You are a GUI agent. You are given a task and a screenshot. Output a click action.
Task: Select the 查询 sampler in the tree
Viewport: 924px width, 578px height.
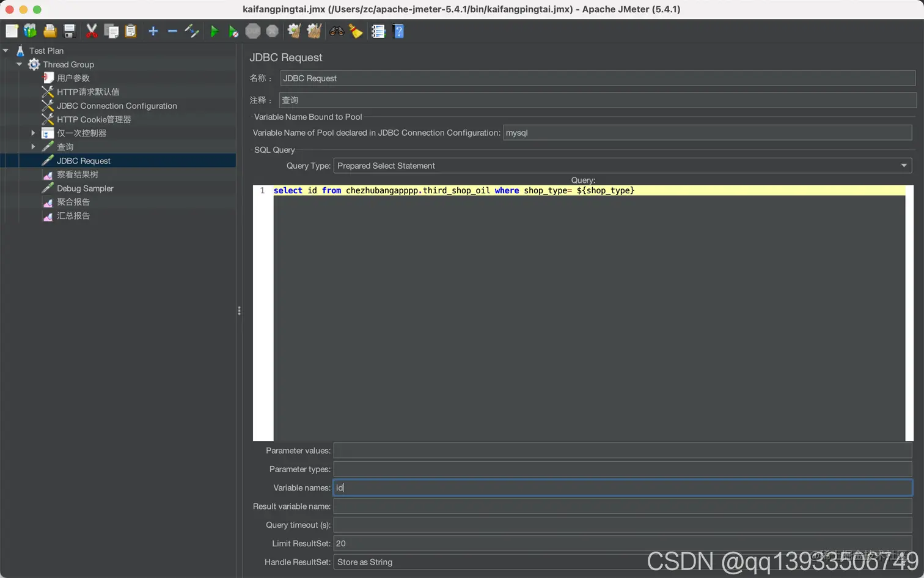[65, 147]
